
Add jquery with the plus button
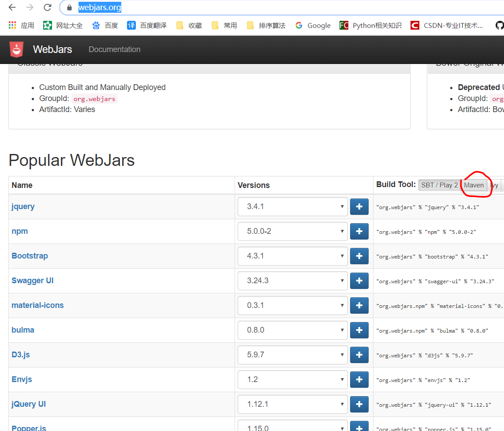(359, 206)
